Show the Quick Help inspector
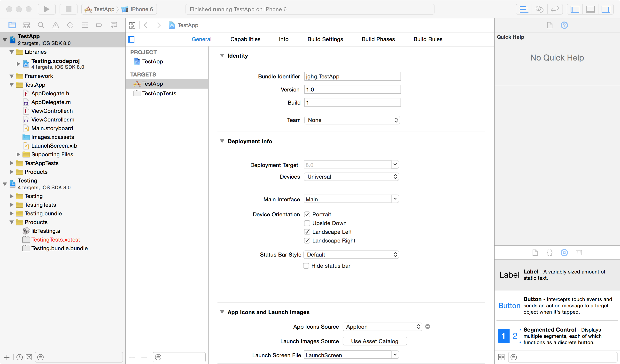Image resolution: width=620 pixels, height=364 pixels. pyautogui.click(x=564, y=25)
